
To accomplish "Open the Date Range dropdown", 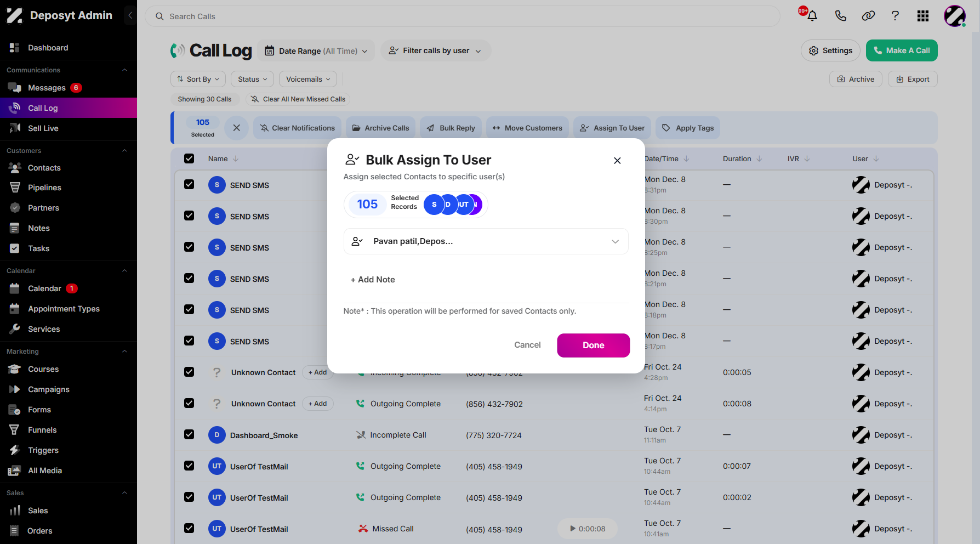I will pos(316,51).
